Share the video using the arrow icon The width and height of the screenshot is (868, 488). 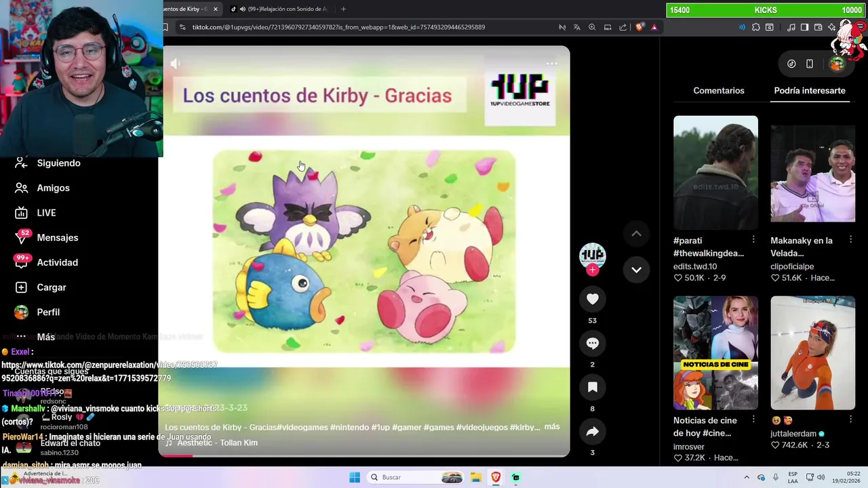593,431
